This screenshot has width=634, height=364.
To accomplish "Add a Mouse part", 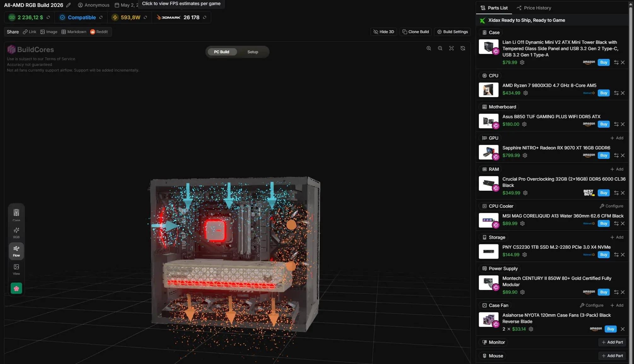I will 612,356.
